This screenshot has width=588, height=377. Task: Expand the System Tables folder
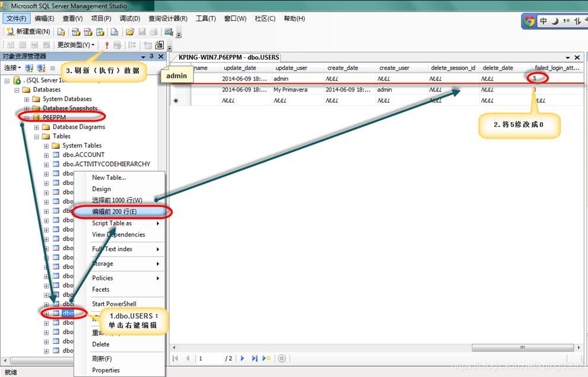click(46, 146)
